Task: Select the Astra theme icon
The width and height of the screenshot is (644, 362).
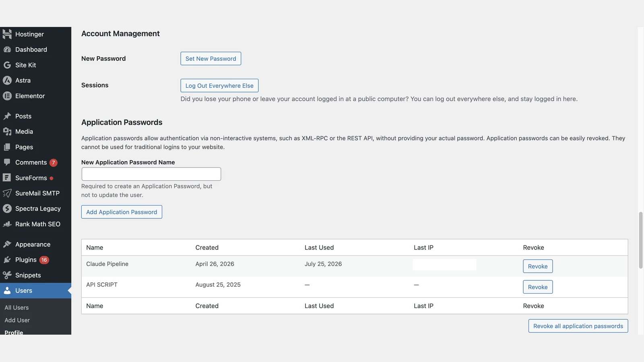Action: (x=7, y=80)
